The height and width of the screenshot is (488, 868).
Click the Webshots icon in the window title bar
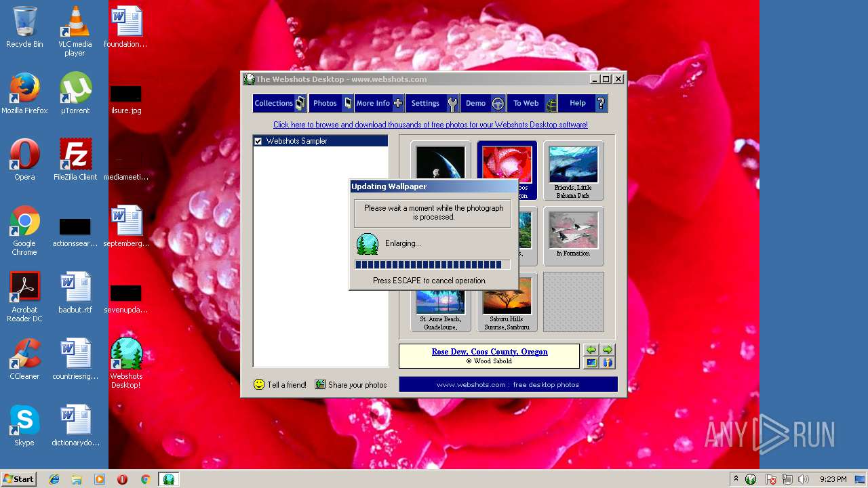coord(249,79)
